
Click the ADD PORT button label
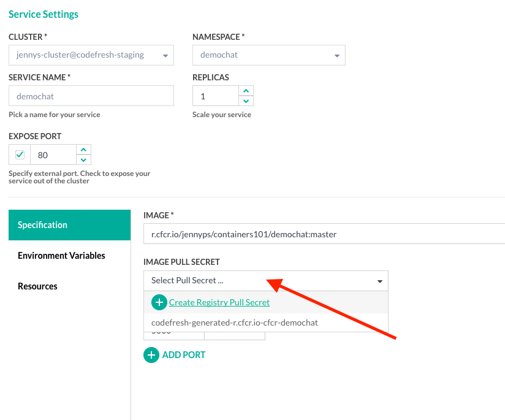(x=184, y=355)
